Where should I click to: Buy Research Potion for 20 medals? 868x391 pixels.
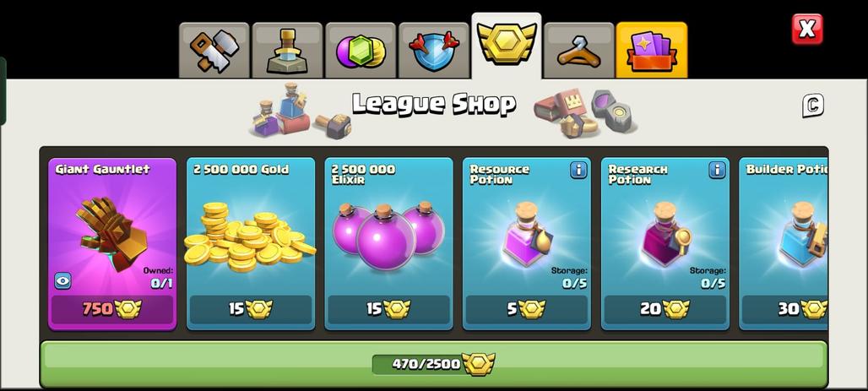pos(665,309)
